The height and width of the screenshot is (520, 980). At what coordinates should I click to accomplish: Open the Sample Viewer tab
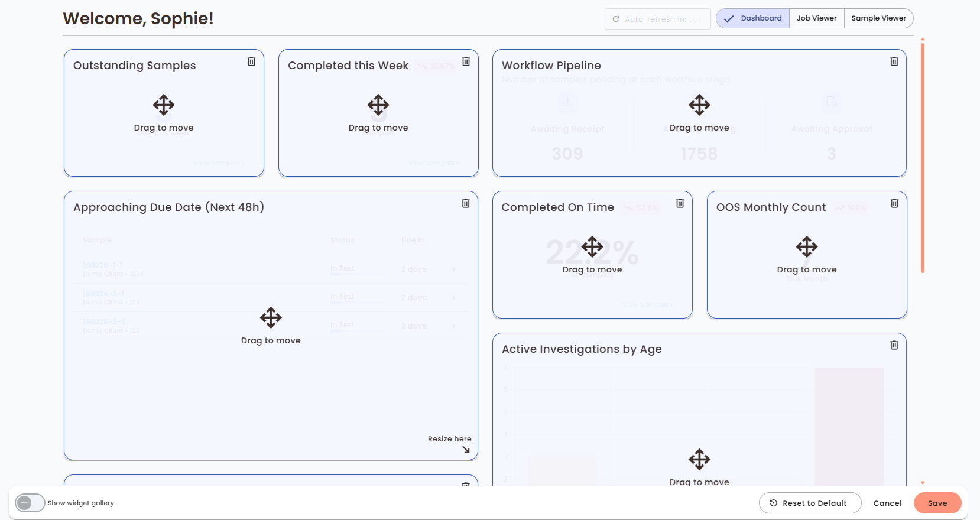pos(878,18)
